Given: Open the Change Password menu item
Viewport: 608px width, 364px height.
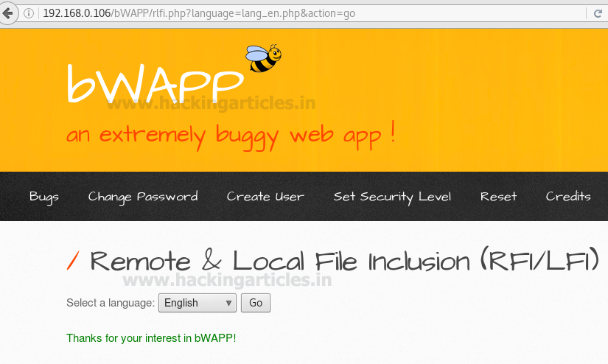Looking at the screenshot, I should 143,197.
